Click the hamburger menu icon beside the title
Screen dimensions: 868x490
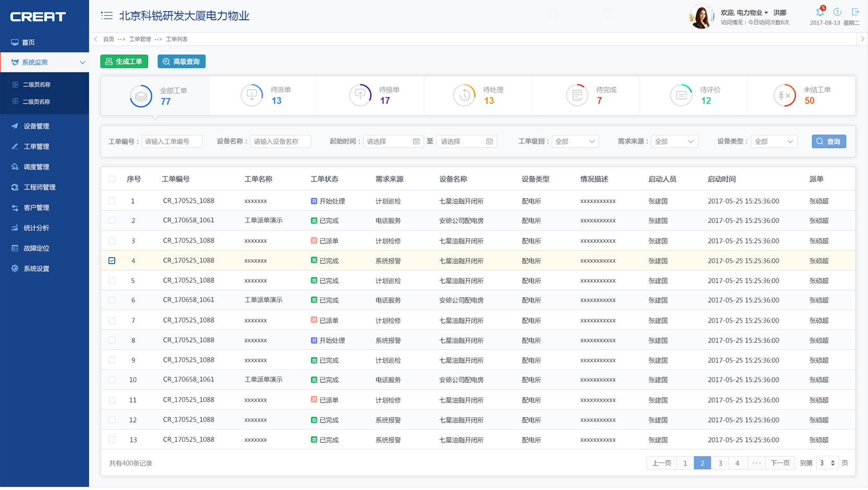click(106, 16)
